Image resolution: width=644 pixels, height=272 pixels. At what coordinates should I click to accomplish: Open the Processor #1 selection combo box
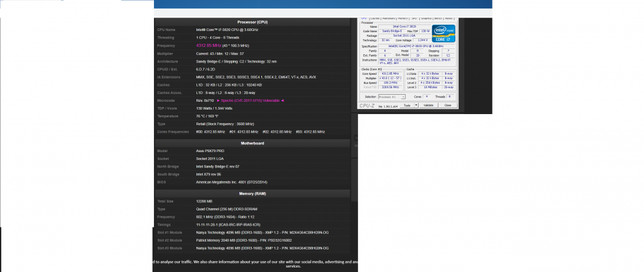392,97
